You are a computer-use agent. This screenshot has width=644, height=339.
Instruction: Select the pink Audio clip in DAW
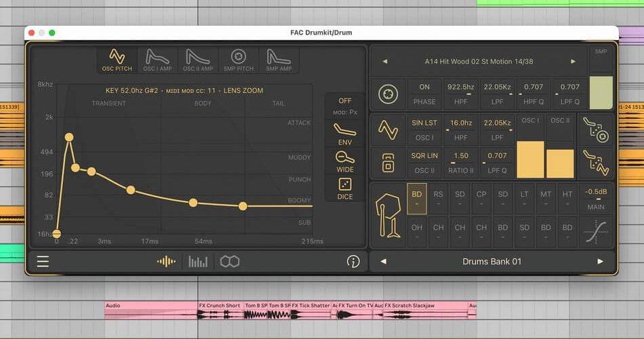151,311
